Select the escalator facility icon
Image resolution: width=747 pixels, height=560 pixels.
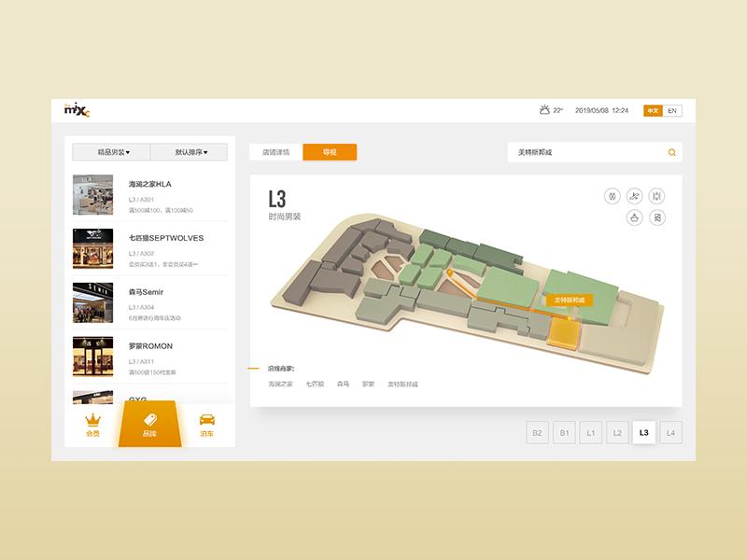point(636,197)
